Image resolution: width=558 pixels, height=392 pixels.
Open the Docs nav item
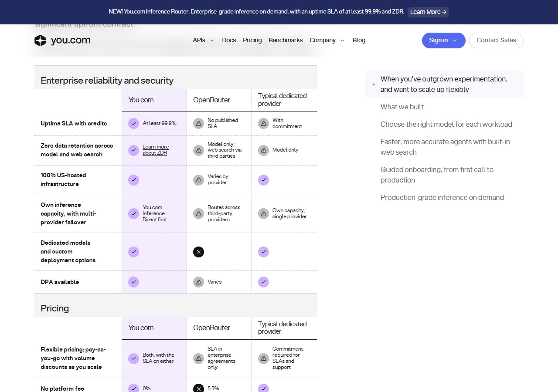229,41
